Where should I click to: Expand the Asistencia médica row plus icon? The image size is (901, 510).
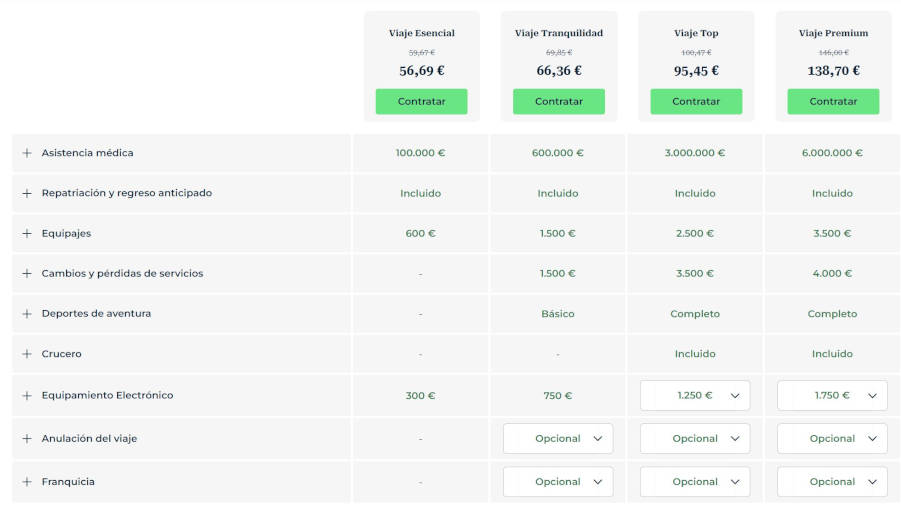(x=27, y=153)
